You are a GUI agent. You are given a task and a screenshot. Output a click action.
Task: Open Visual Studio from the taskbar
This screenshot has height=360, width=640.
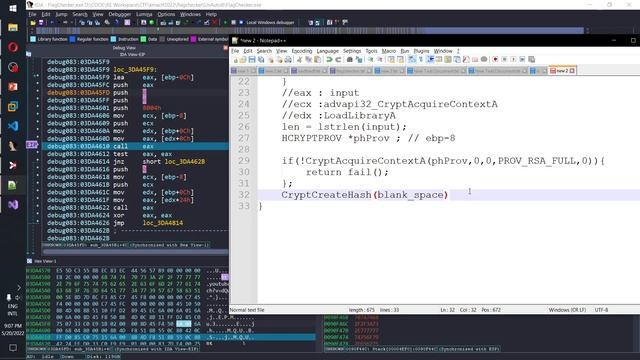(x=13, y=204)
